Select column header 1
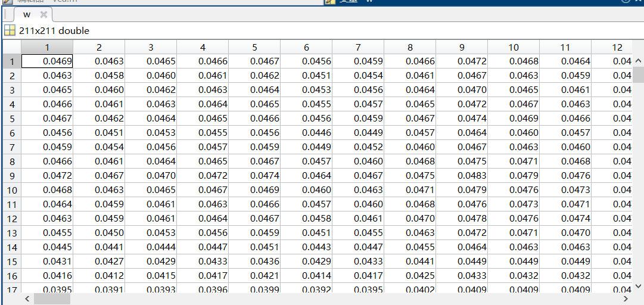This screenshot has width=644, height=305. [47, 47]
